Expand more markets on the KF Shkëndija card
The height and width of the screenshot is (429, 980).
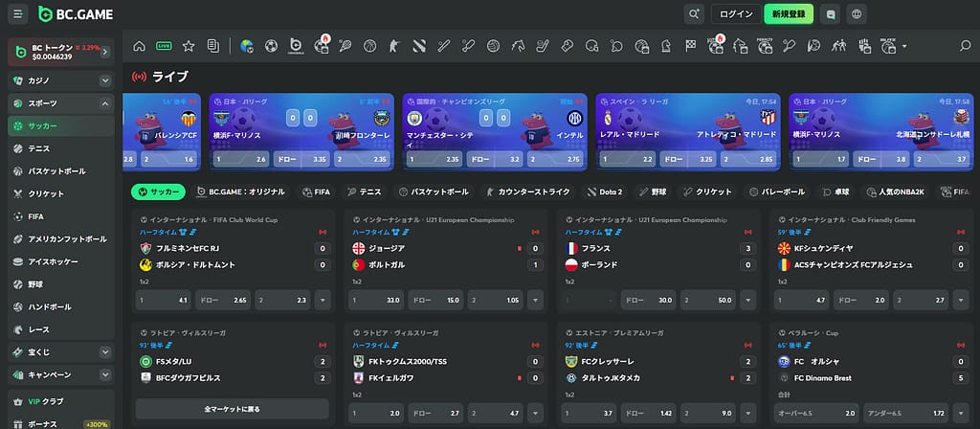961,300
